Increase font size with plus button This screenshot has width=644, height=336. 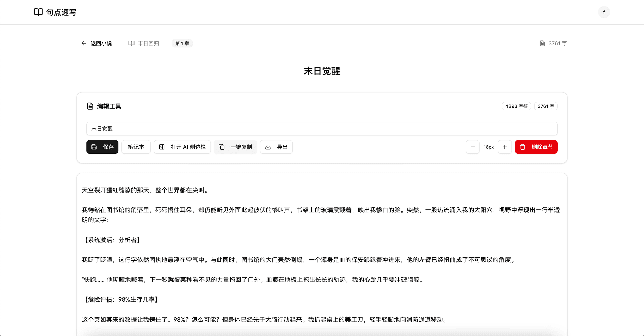coord(505,147)
